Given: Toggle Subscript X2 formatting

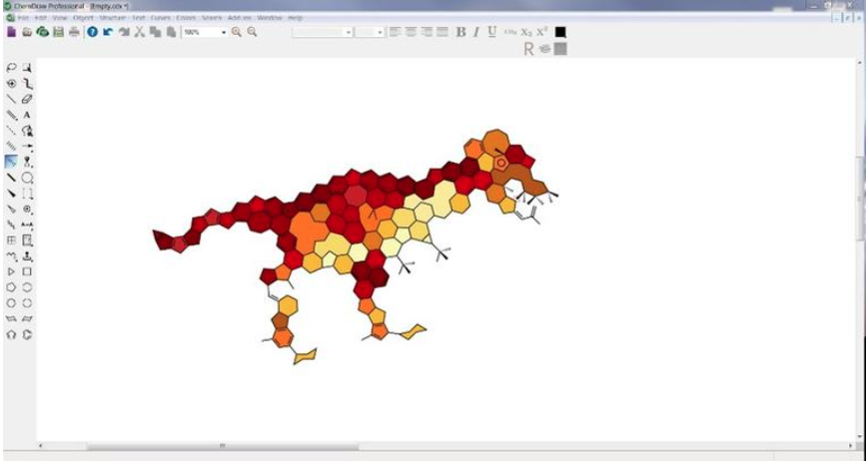Looking at the screenshot, I should tap(526, 32).
